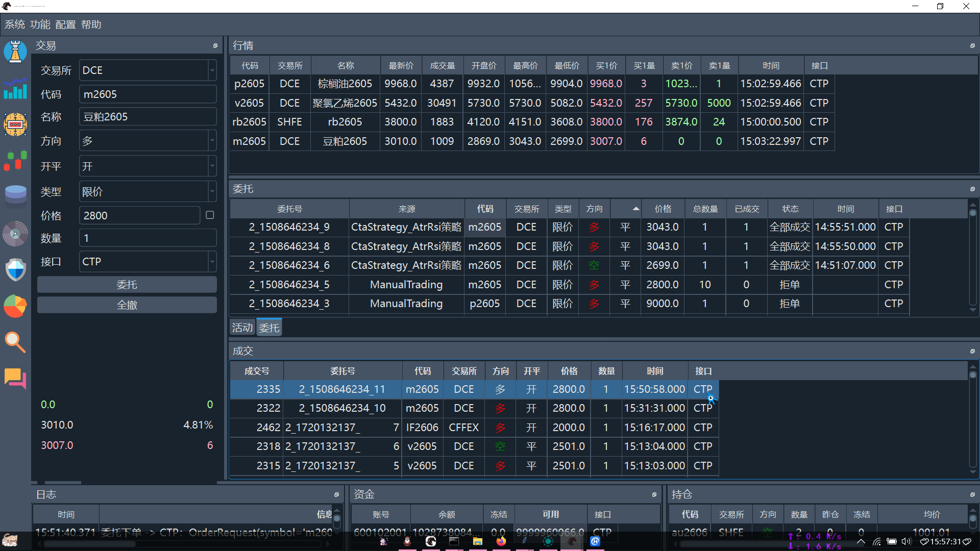
Task: Float the 成交 panel via corner toggle
Action: click(972, 351)
